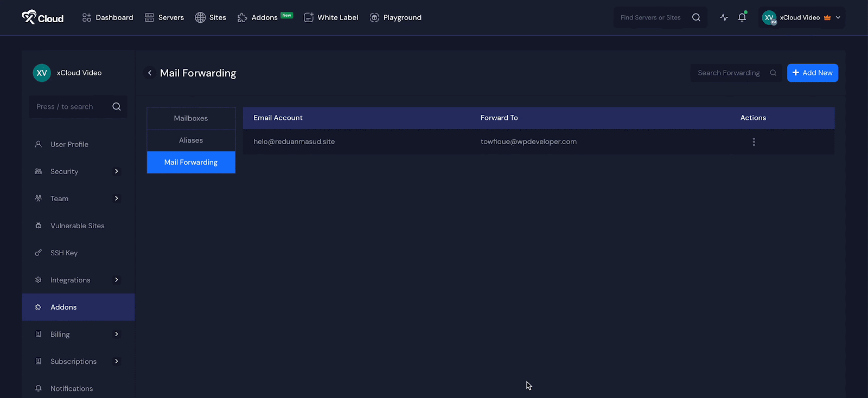868x398 pixels.
Task: Open three-dot actions menu for helo@reduanmasud.site
Action: point(754,142)
